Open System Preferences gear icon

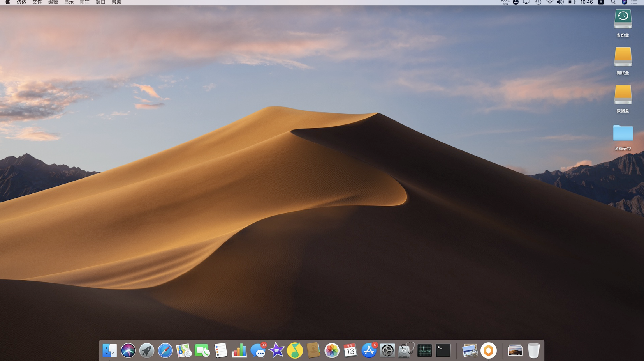click(387, 350)
